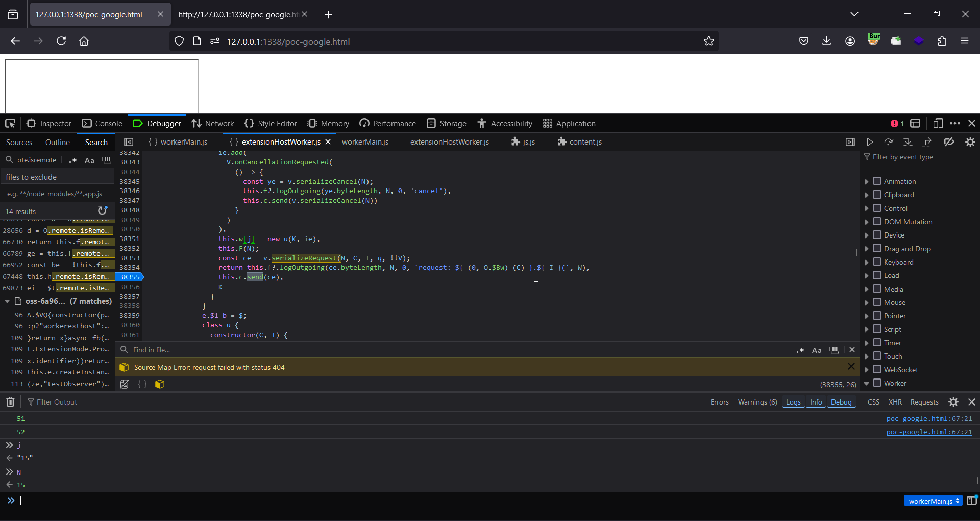The width and height of the screenshot is (980, 521).
Task: Click the Find in file search field
Action: [x=454, y=350]
